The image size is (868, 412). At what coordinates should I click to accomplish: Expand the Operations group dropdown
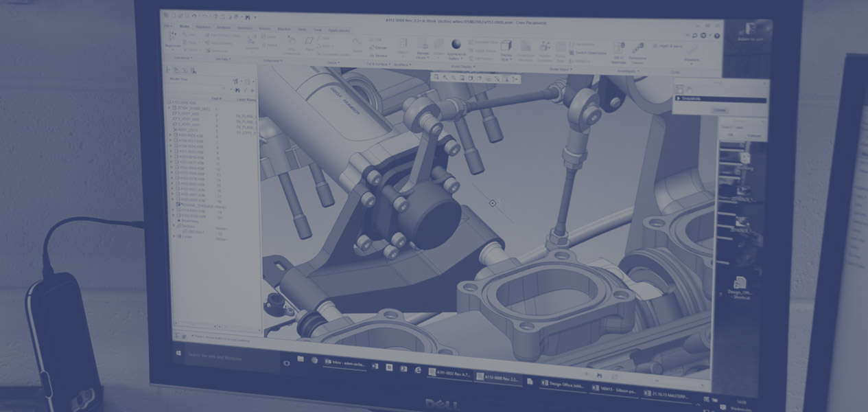pos(183,58)
